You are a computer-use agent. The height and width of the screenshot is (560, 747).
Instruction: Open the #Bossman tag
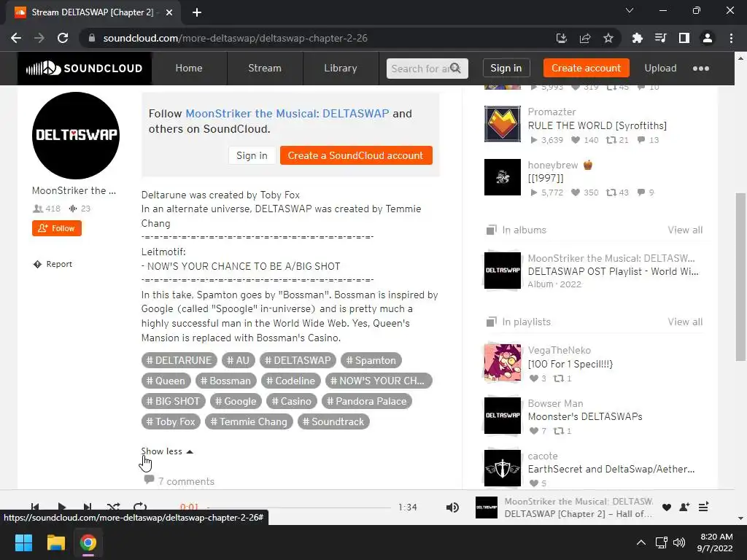click(226, 381)
